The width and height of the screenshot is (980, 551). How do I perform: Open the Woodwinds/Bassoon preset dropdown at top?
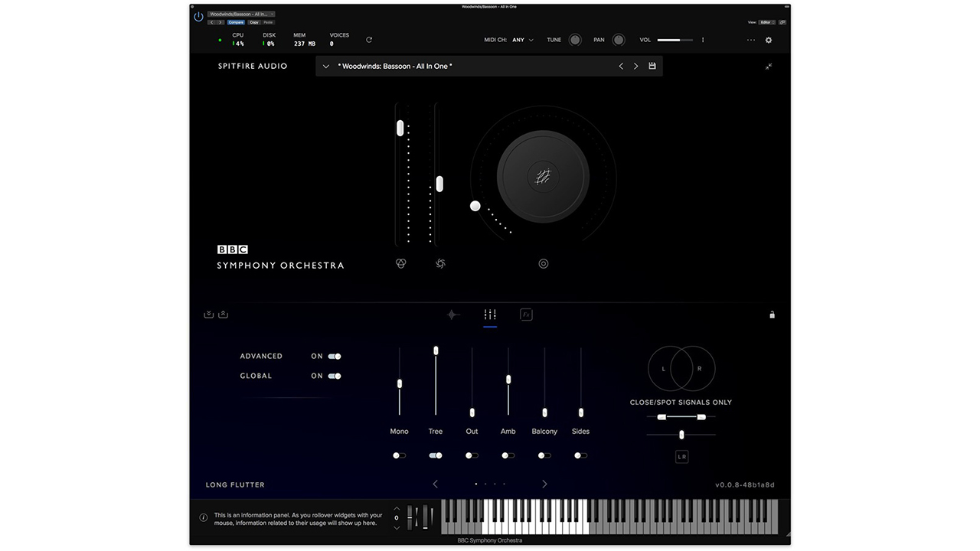click(241, 14)
